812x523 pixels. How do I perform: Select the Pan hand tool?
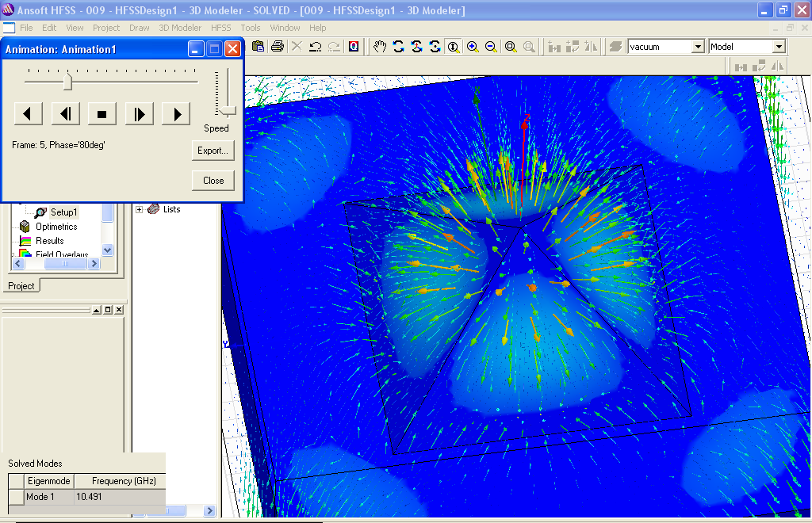380,47
